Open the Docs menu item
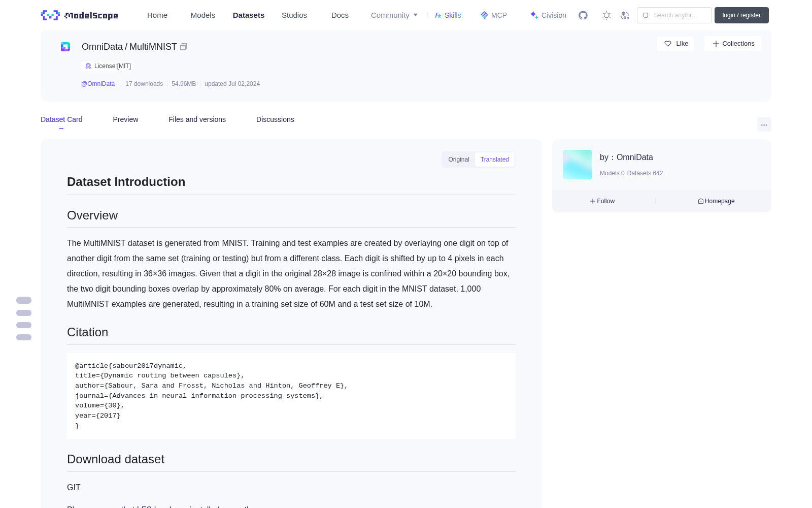Image resolution: width=812 pixels, height=508 pixels. [x=340, y=15]
